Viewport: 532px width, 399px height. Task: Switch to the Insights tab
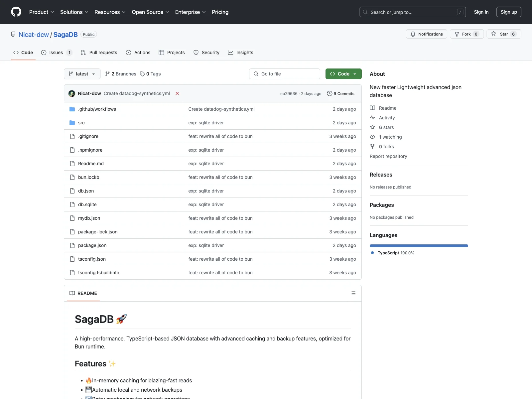(241, 53)
